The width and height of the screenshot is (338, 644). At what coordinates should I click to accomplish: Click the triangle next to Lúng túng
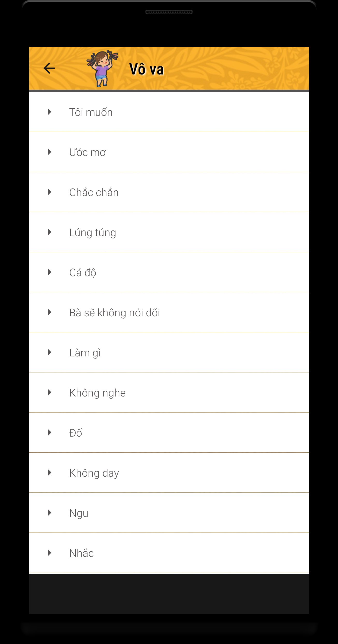coord(49,232)
